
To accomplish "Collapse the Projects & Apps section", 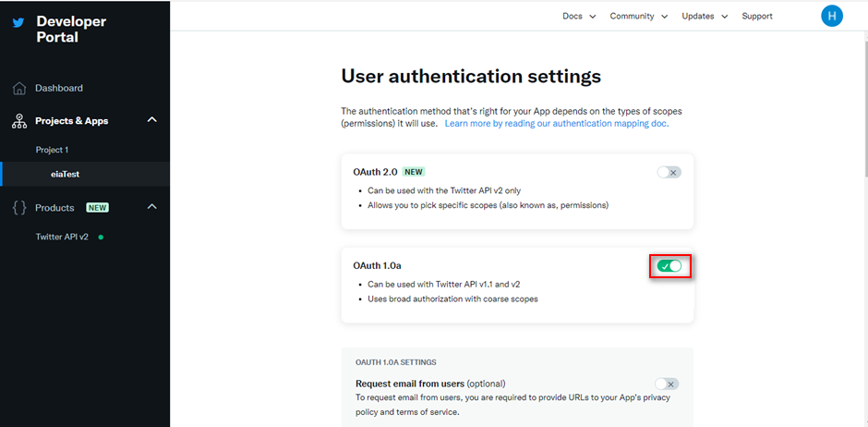I will click(x=152, y=119).
